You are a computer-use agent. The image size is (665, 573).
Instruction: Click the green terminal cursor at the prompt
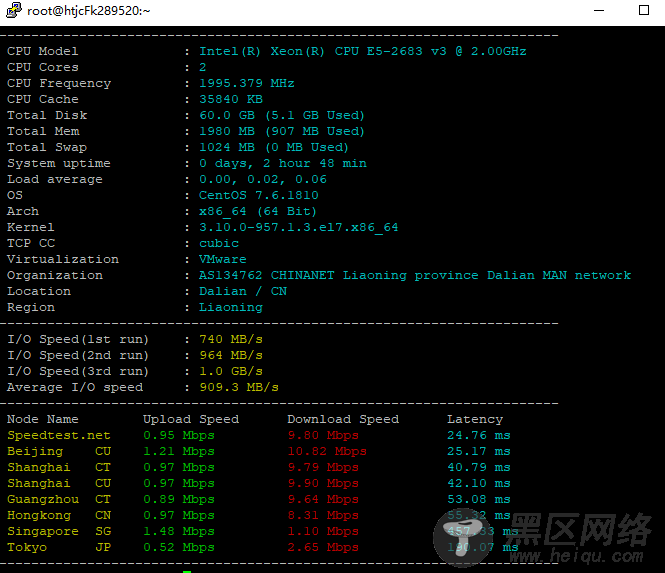click(187, 572)
